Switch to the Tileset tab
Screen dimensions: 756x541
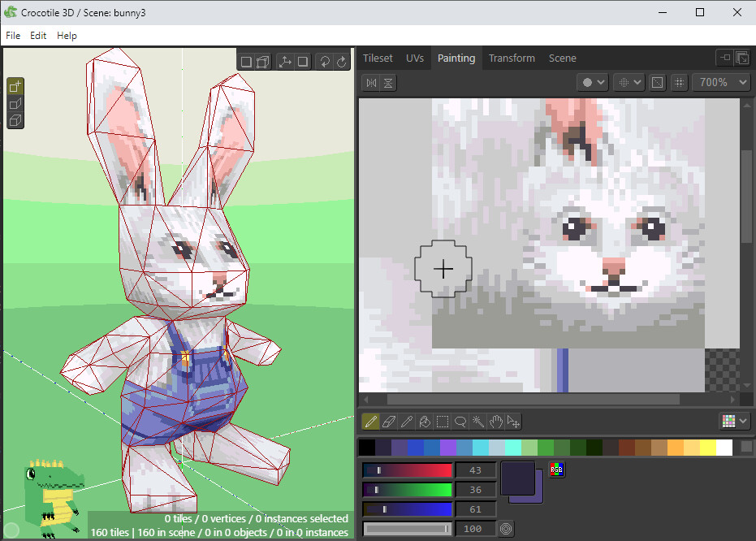click(x=378, y=58)
